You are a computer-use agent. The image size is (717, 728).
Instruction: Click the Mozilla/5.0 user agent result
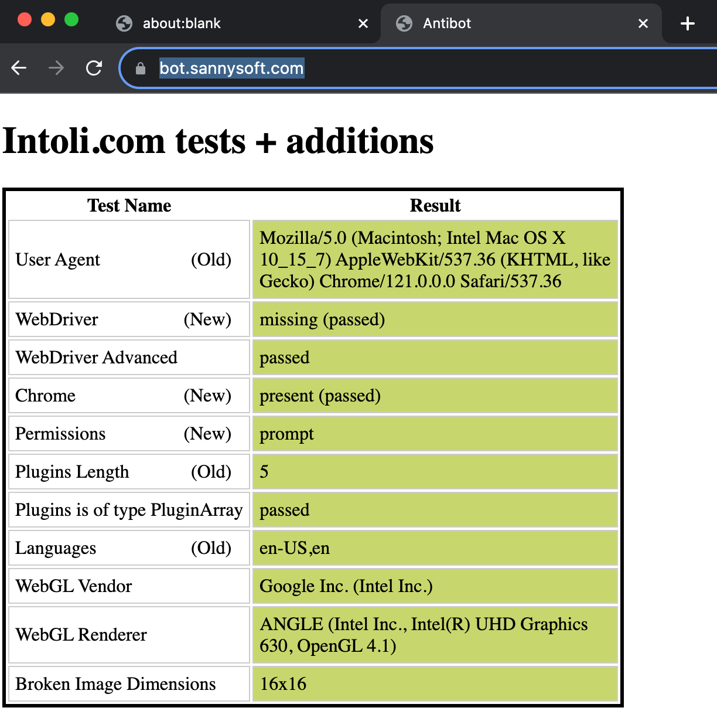[x=435, y=260]
